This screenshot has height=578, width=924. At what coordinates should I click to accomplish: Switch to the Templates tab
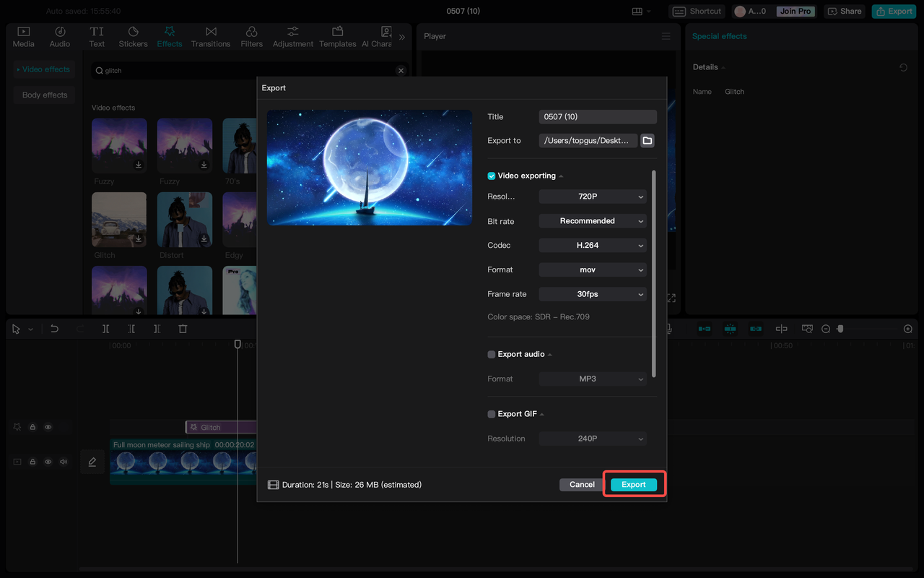click(x=337, y=36)
